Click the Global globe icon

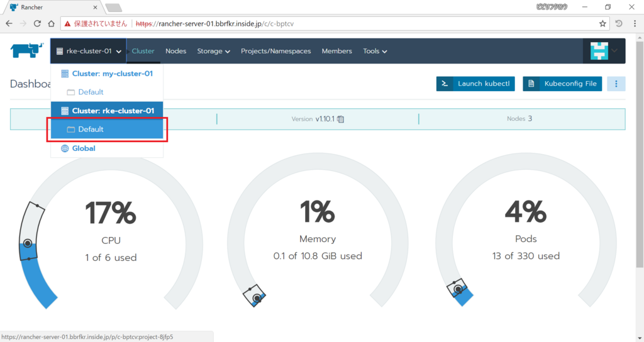point(65,148)
